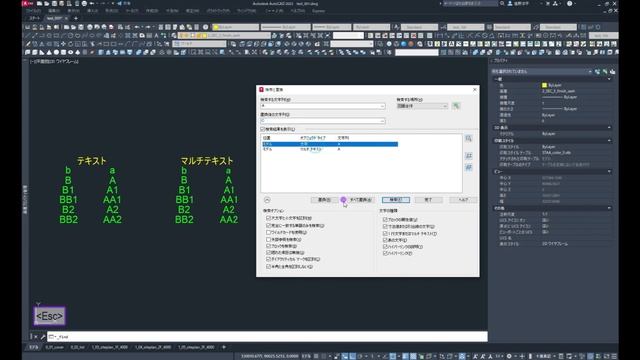The width and height of the screenshot is (640, 360).
Task: Create selection set from all results icon
Action: pos(469,167)
